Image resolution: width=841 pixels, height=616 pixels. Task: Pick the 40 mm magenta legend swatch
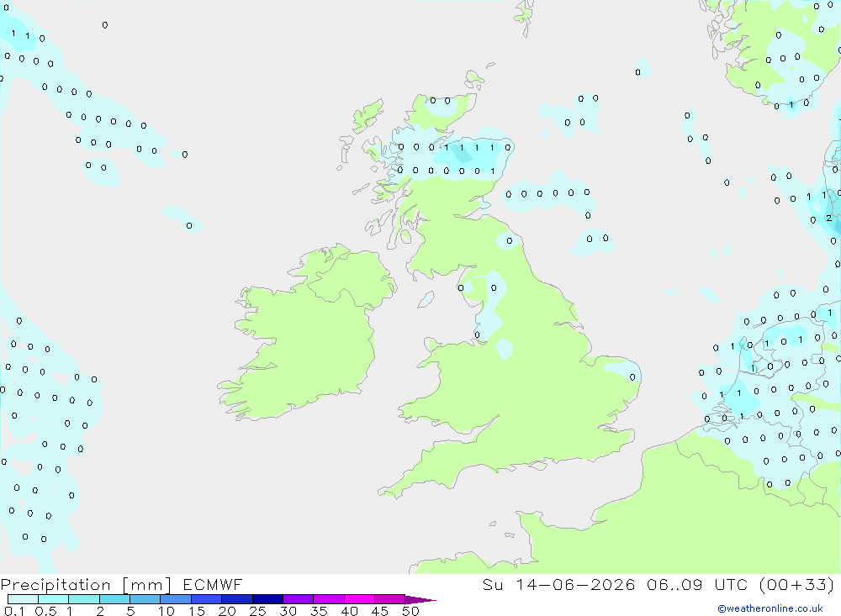pos(359,599)
